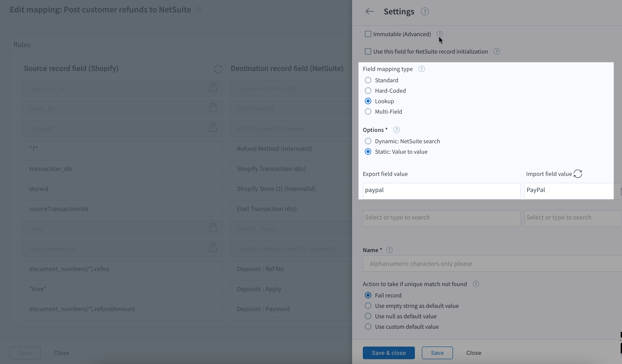Open export field value box containing paypal
622x364 pixels.
pyautogui.click(x=442, y=191)
